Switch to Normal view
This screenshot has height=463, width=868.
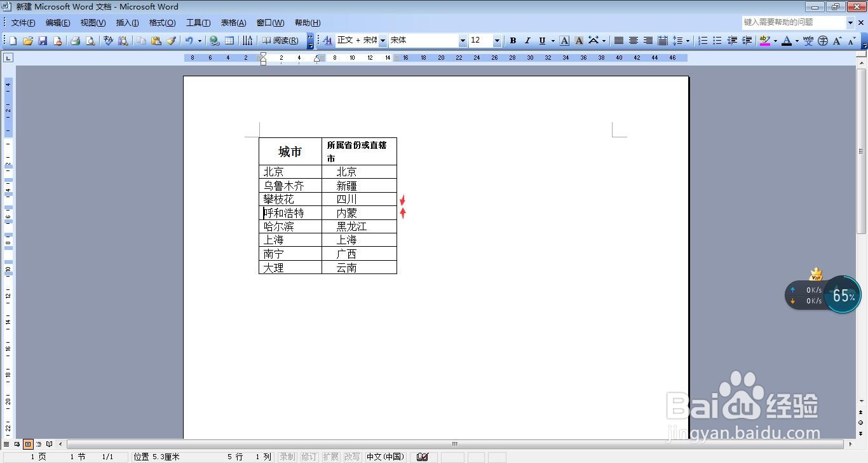tap(6, 444)
